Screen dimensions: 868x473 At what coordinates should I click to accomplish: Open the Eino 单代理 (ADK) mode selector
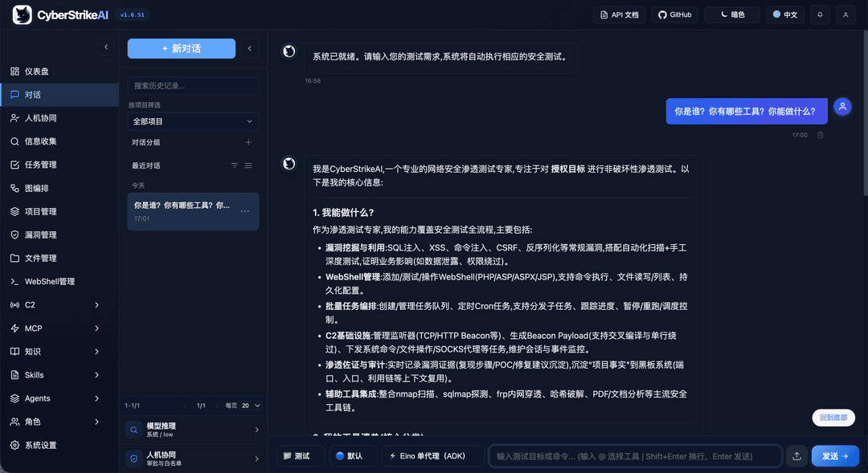tap(433, 456)
